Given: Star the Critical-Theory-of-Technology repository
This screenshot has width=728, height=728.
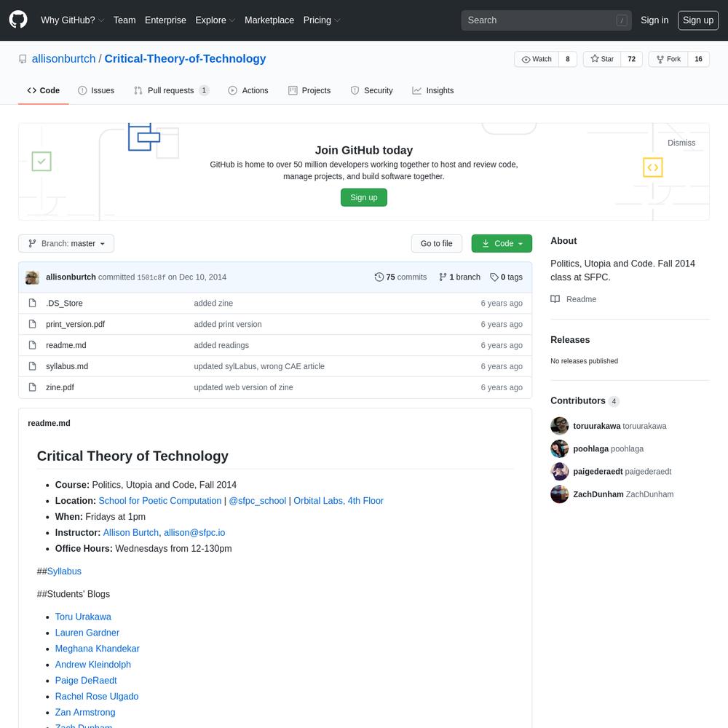Looking at the screenshot, I should coord(602,59).
